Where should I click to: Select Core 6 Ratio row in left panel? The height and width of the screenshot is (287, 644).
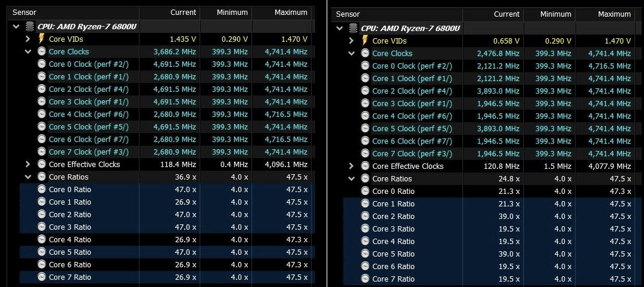(x=167, y=264)
